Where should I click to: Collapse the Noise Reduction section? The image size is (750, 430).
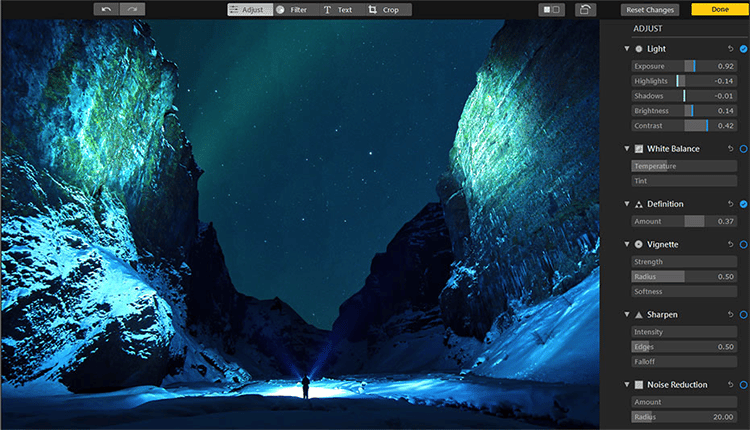point(626,384)
